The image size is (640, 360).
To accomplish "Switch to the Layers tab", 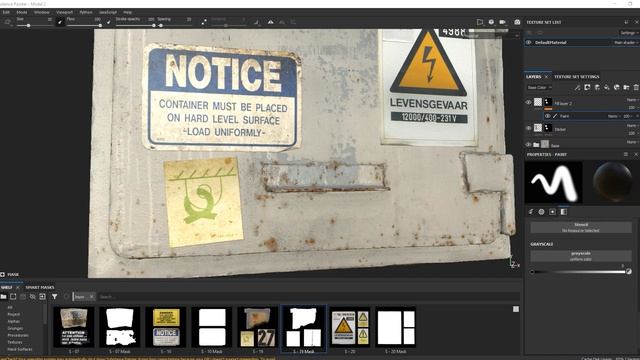I will click(533, 77).
